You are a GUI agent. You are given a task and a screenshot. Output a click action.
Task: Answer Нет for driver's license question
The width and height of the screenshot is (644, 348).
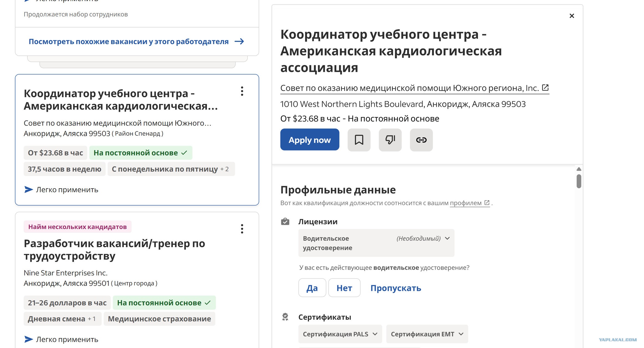344,288
